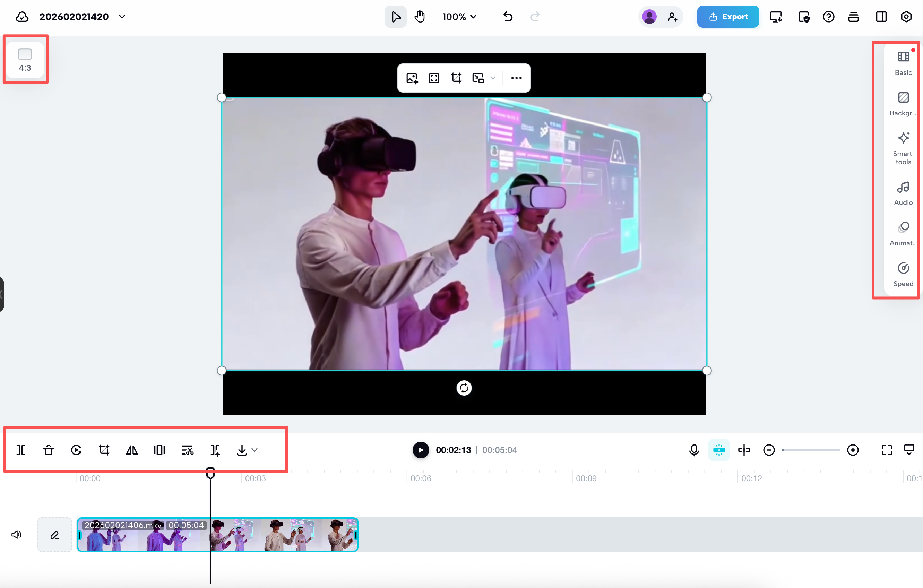Select the Animation panel icon

tap(903, 233)
